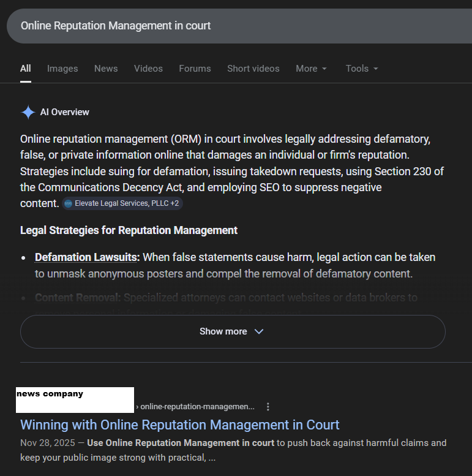Open the Tools dropdown menu
Image resolution: width=472 pixels, height=476 pixels.
(x=362, y=69)
